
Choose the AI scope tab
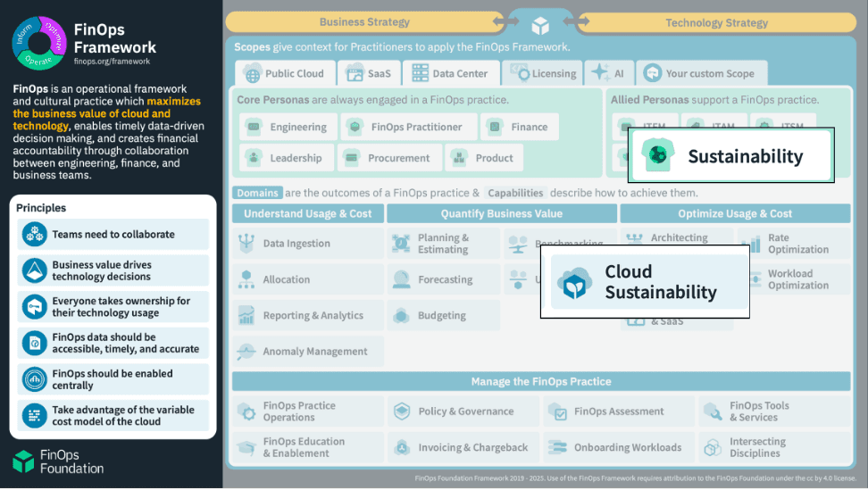tap(608, 73)
